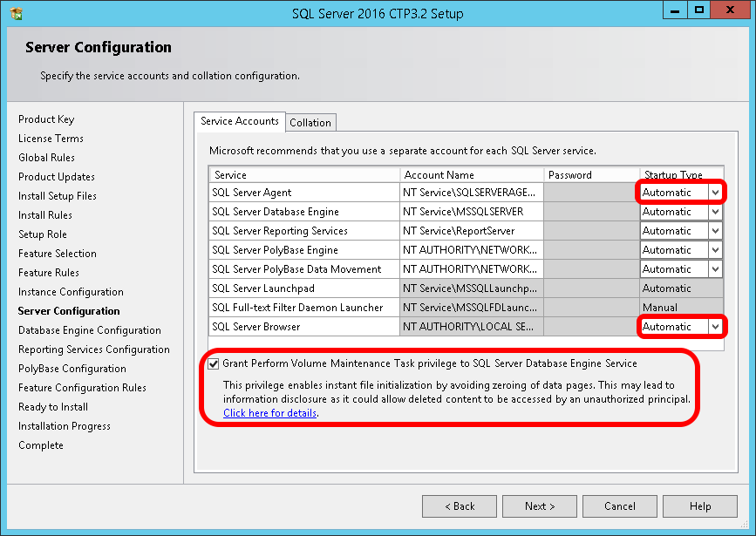This screenshot has height=536, width=756.
Task: Open Startup Type dropdown for PolyBase Engine
Action: 716,250
